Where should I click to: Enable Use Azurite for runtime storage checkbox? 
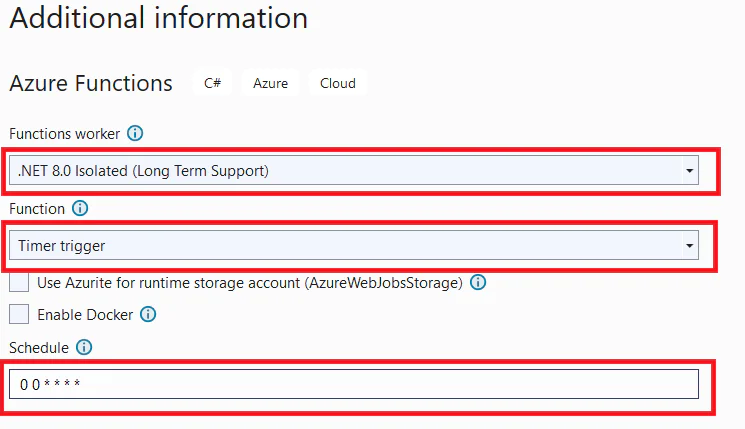click(19, 282)
